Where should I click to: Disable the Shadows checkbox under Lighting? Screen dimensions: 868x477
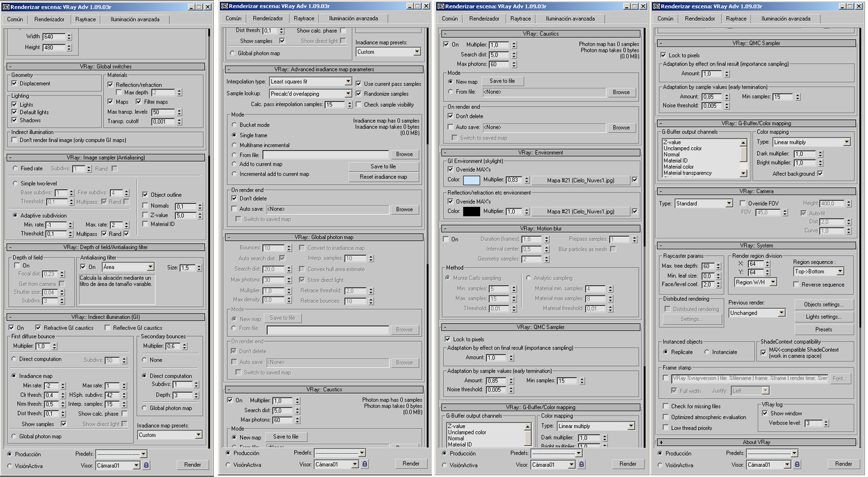pos(14,120)
